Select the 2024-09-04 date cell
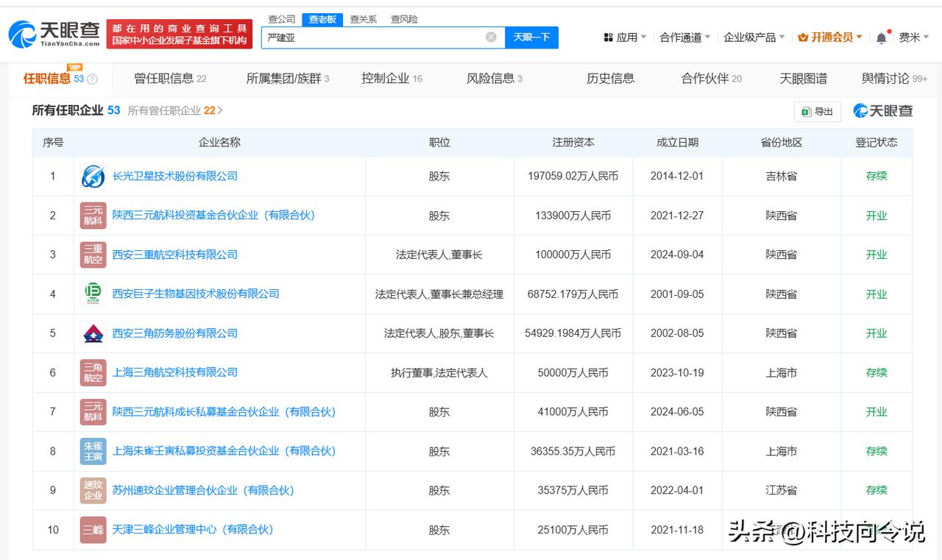Image resolution: width=942 pixels, height=560 pixels. tap(677, 255)
